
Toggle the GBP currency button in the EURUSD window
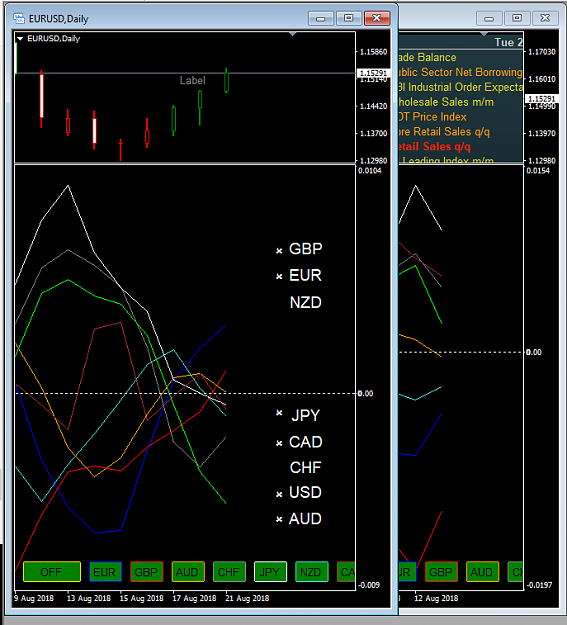pos(146,572)
